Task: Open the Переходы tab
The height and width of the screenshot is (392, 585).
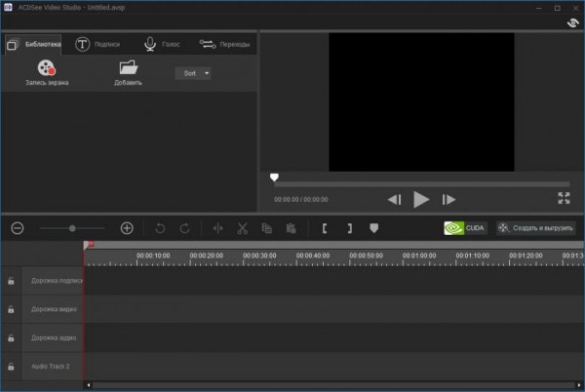Action: coord(224,45)
